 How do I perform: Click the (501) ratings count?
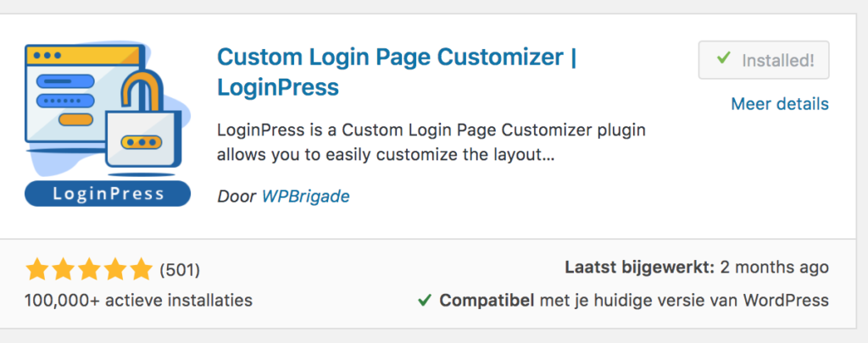coord(180,270)
